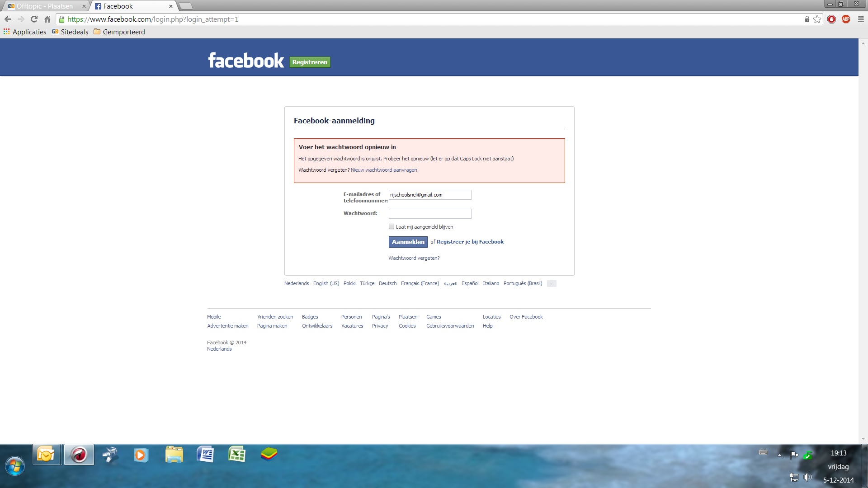Screen dimensions: 868x488
Task: Close the Facebook tab
Action: (170, 6)
